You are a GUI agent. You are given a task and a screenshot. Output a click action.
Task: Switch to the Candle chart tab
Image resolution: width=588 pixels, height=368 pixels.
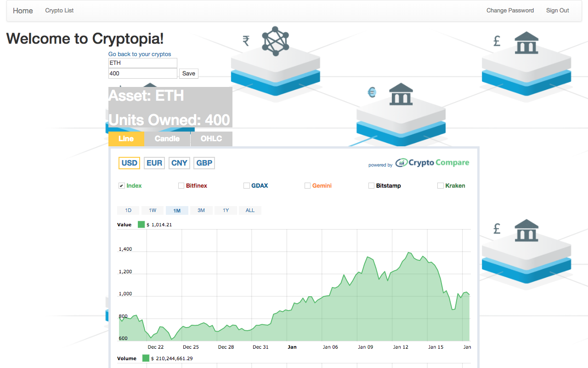point(167,138)
